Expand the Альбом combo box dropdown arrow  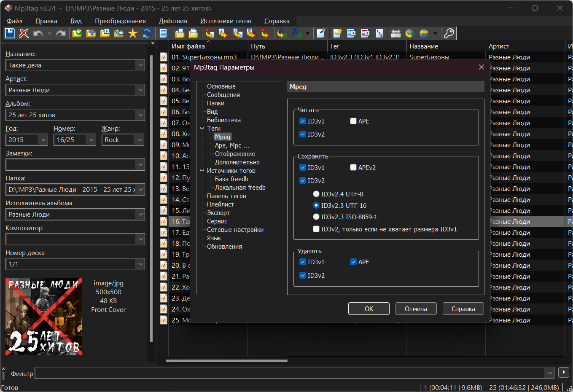[x=140, y=115]
